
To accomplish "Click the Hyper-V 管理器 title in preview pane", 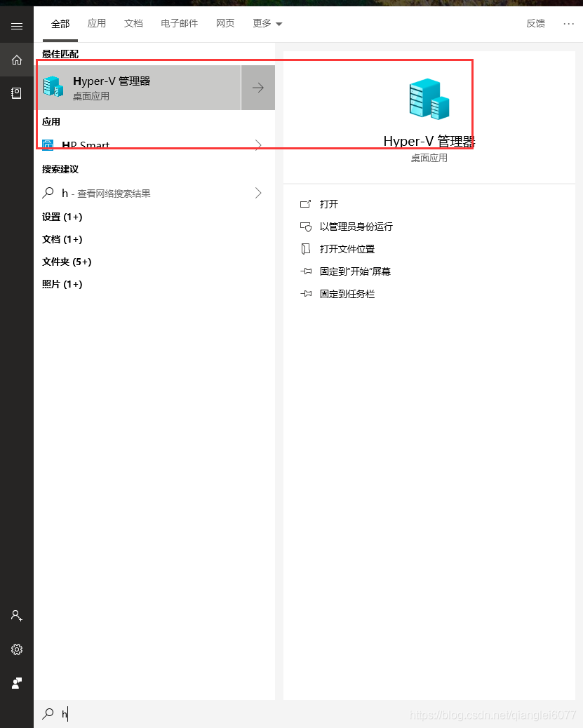I will point(429,141).
